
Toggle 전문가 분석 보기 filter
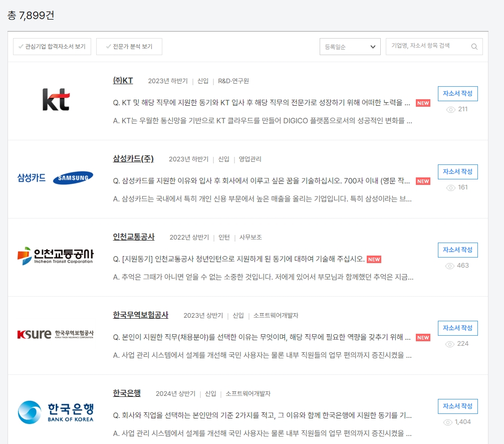129,47
